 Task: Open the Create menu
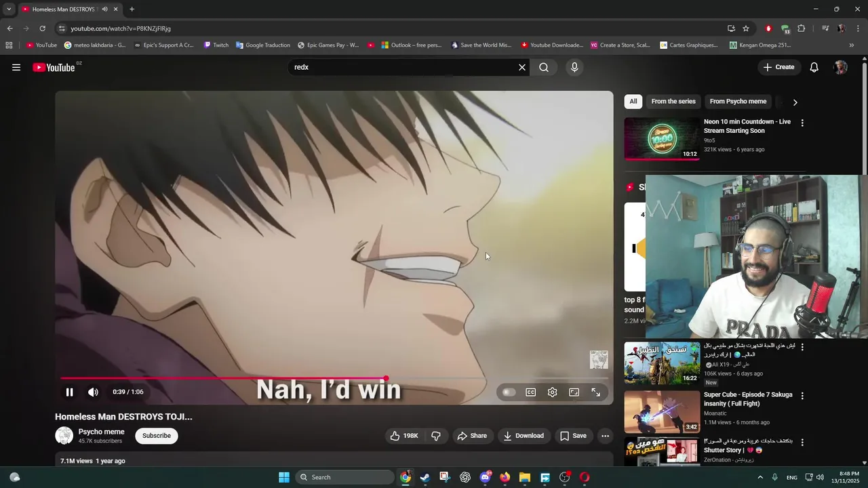(778, 67)
